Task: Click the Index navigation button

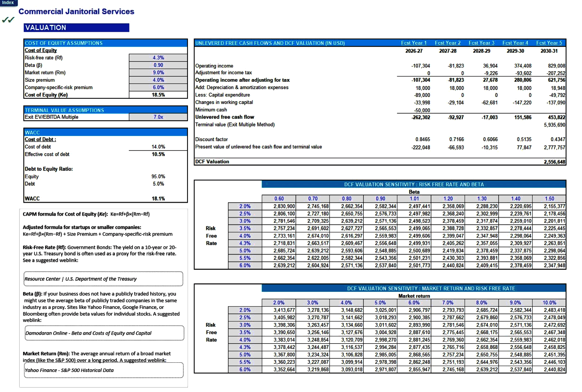Action: coord(8,3)
